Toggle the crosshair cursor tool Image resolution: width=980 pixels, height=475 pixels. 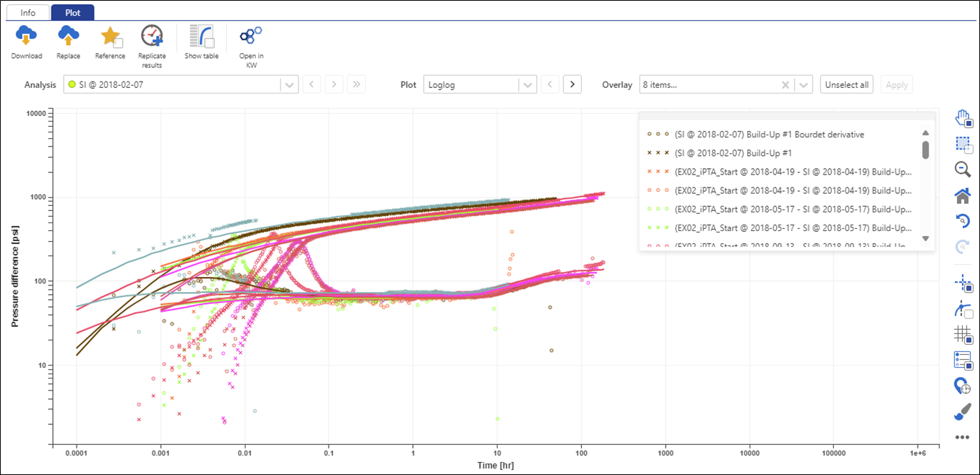point(963,283)
